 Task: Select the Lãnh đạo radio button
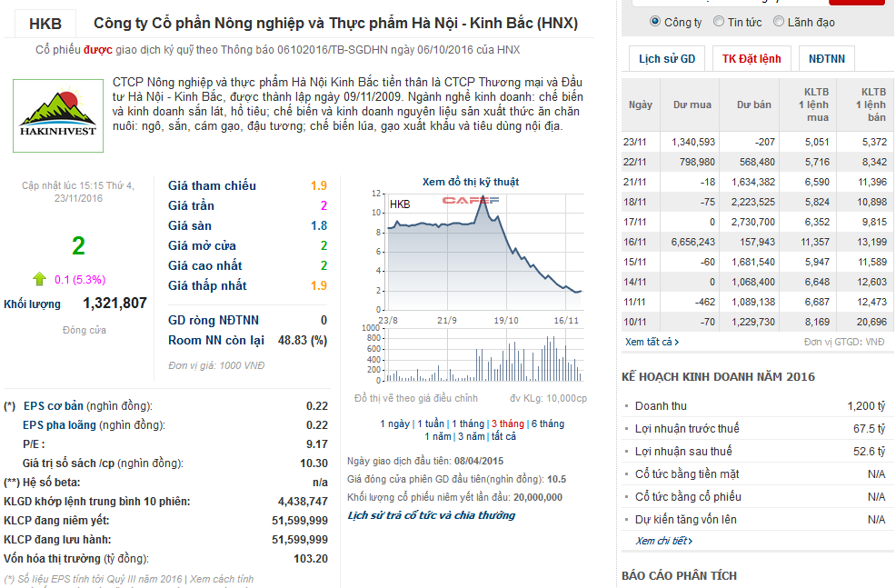778,22
